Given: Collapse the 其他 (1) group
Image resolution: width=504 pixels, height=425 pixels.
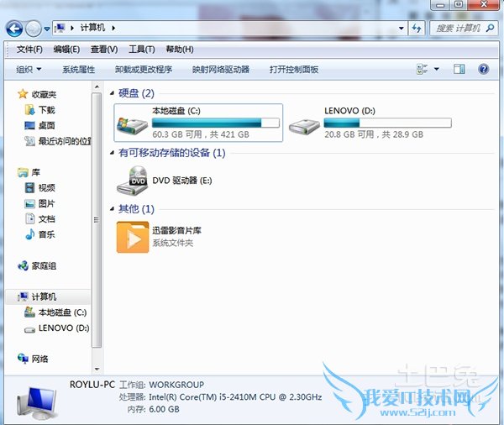Looking at the screenshot, I should click(x=112, y=209).
